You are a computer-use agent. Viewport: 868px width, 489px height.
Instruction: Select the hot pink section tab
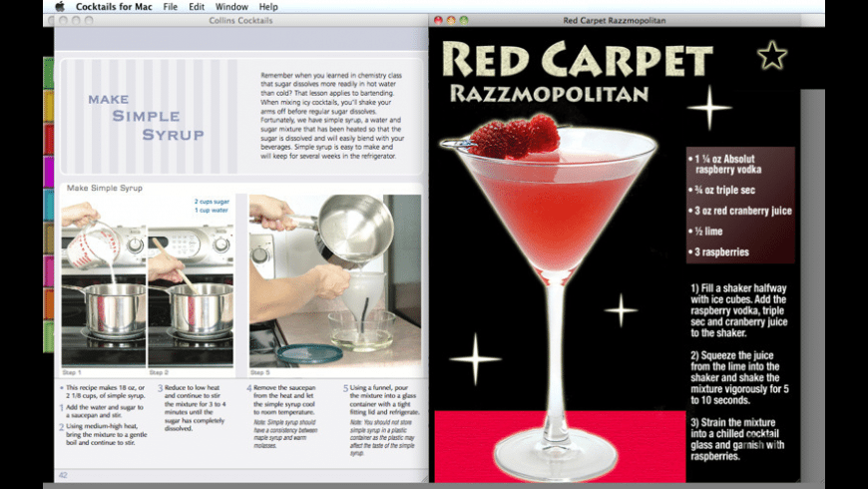tap(49, 270)
